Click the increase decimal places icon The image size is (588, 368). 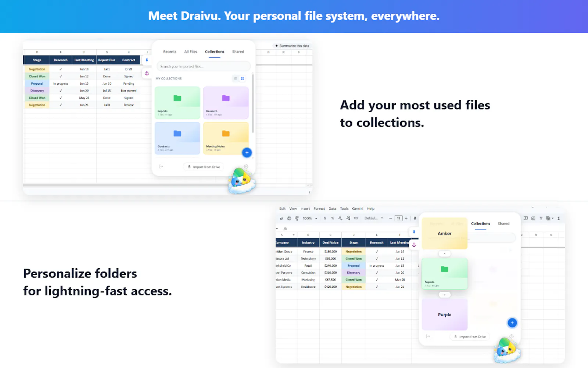[x=348, y=218]
